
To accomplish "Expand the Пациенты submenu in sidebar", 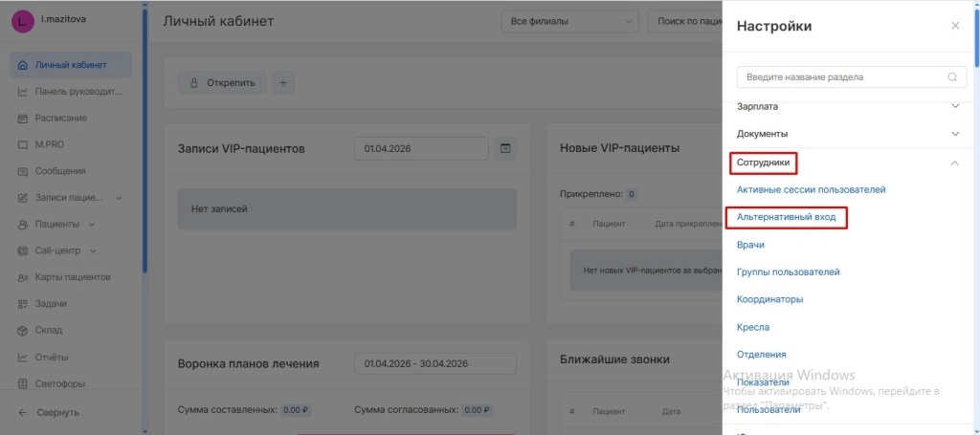I will pos(92,225).
